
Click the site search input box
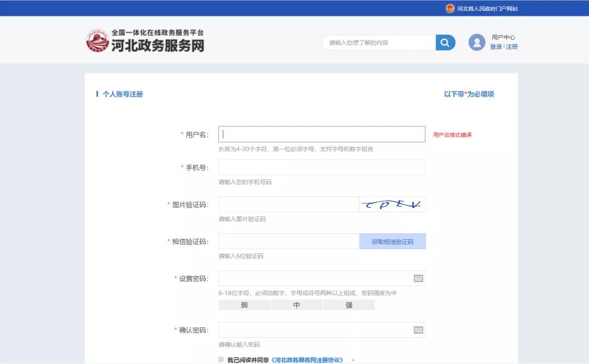click(380, 43)
